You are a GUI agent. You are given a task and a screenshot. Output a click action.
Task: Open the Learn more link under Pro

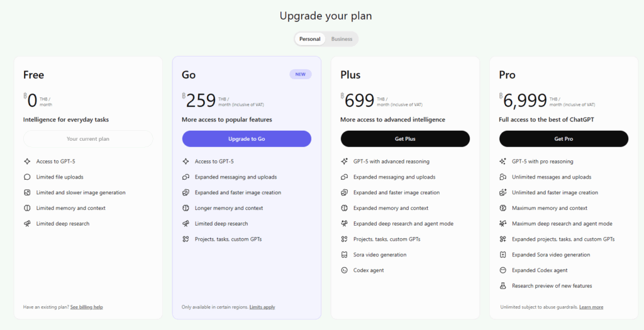[591, 307]
